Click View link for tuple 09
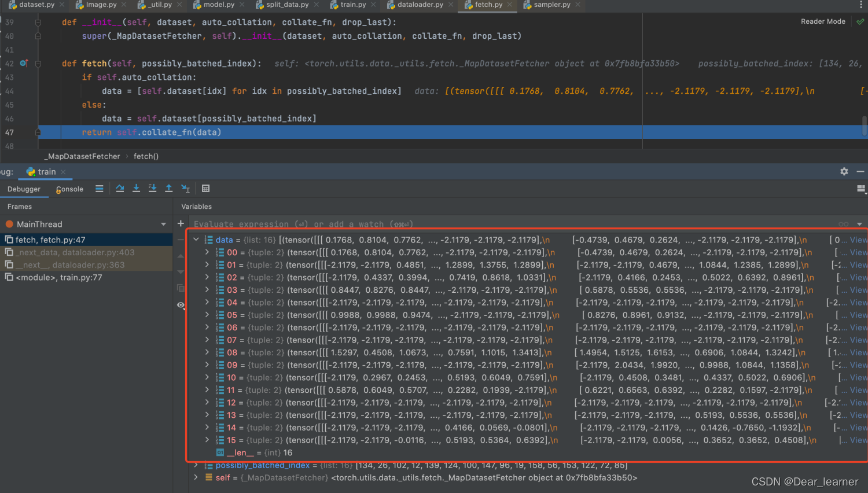This screenshot has height=493, width=868. pyautogui.click(x=859, y=365)
